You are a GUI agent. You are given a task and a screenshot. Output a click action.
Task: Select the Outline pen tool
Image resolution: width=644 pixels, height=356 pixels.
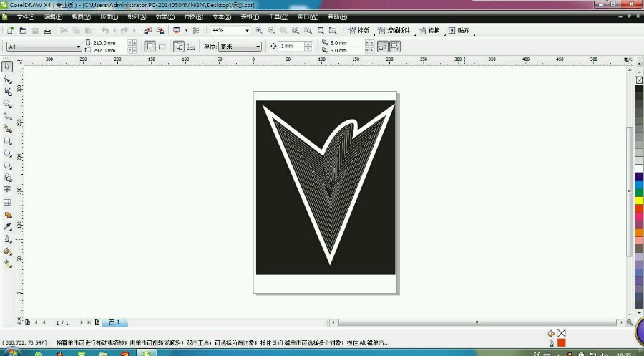(x=7, y=239)
